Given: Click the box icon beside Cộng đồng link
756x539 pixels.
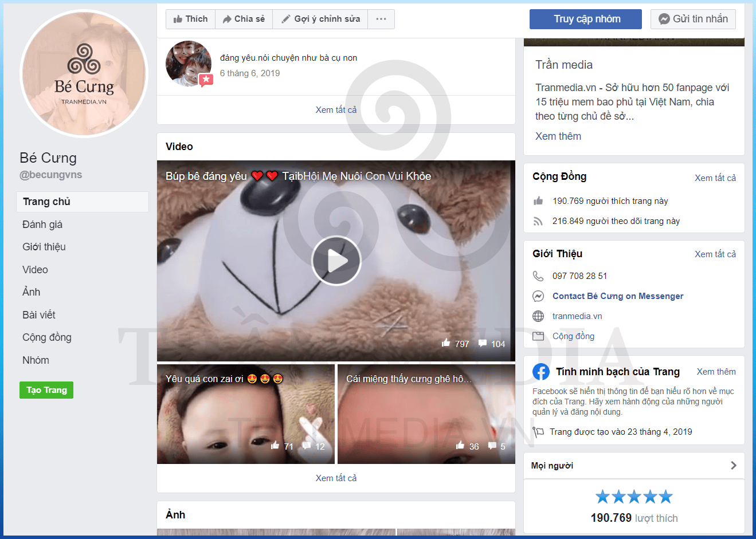Looking at the screenshot, I should pyautogui.click(x=538, y=336).
